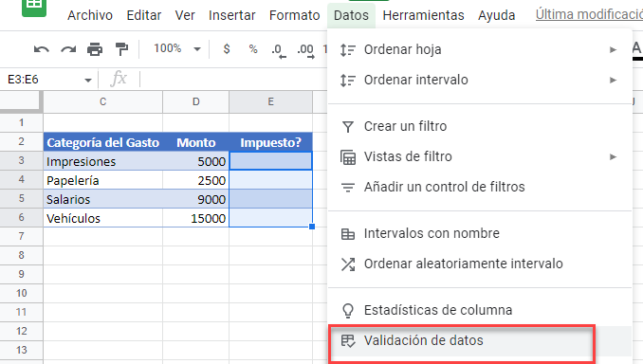Screen dimensions: 643x364
Task: Close the open Datos menu
Action: click(352, 15)
